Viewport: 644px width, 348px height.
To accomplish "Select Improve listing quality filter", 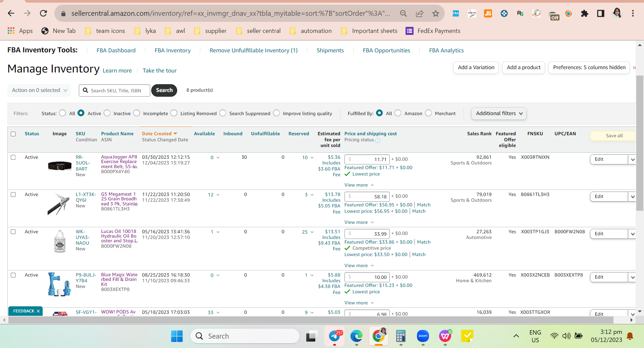I will click(x=276, y=113).
